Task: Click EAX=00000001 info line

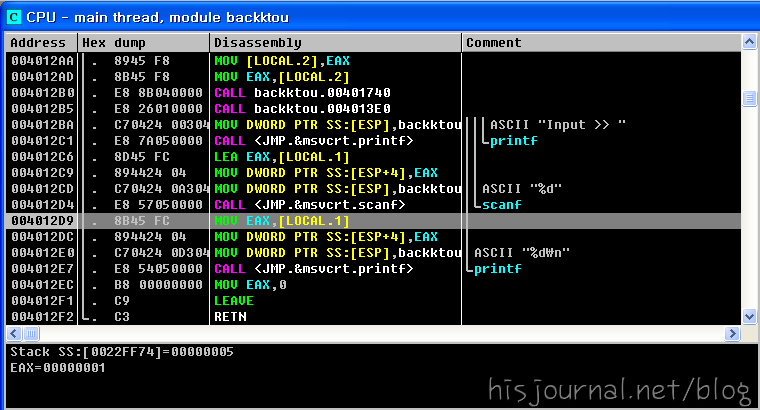Action: point(58,368)
